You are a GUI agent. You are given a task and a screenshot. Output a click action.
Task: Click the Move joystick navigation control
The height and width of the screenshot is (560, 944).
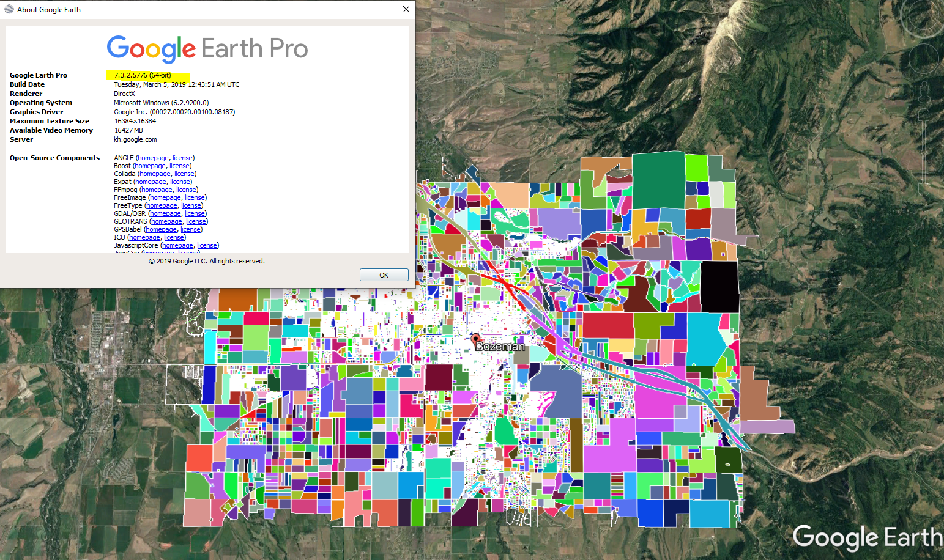(924, 59)
